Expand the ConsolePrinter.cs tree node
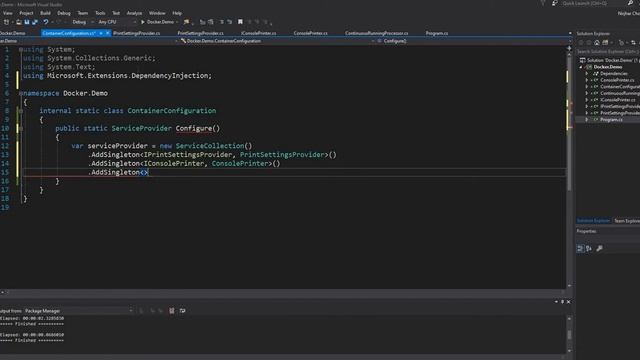Viewport: 640px width, 360px height. tap(587, 80)
